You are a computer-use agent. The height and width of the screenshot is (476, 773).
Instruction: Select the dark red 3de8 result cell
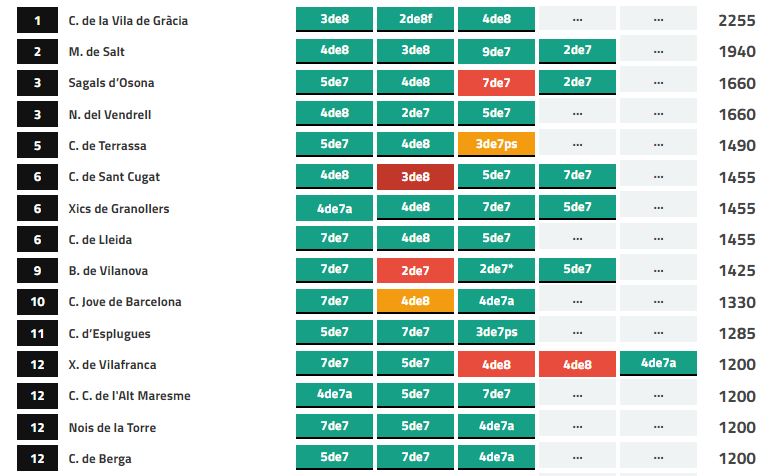(415, 177)
